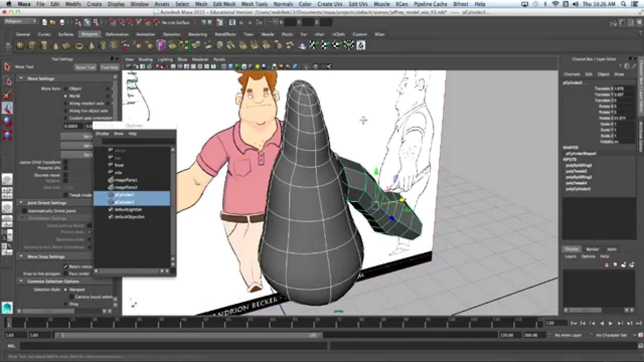Click the Wi-Fi status icon
Viewport: 644px width, 362px height.
(555, 4)
